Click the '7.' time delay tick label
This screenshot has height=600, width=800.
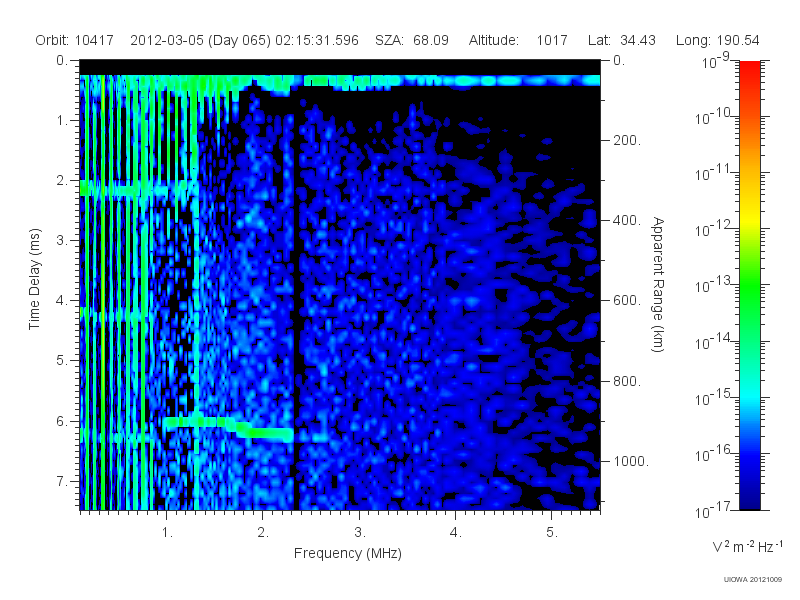(x=61, y=481)
